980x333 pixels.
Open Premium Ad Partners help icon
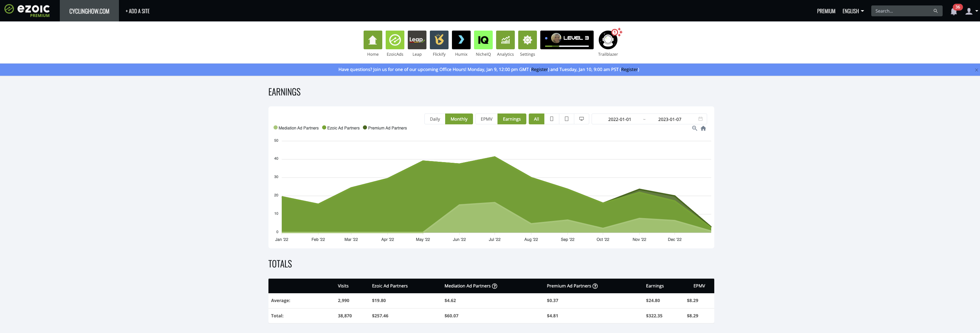[595, 286]
